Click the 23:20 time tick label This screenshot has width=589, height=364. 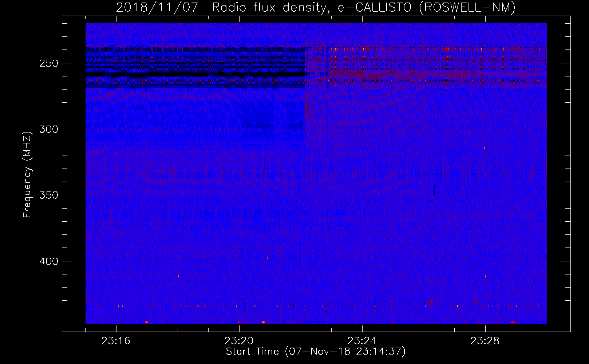pos(239,341)
